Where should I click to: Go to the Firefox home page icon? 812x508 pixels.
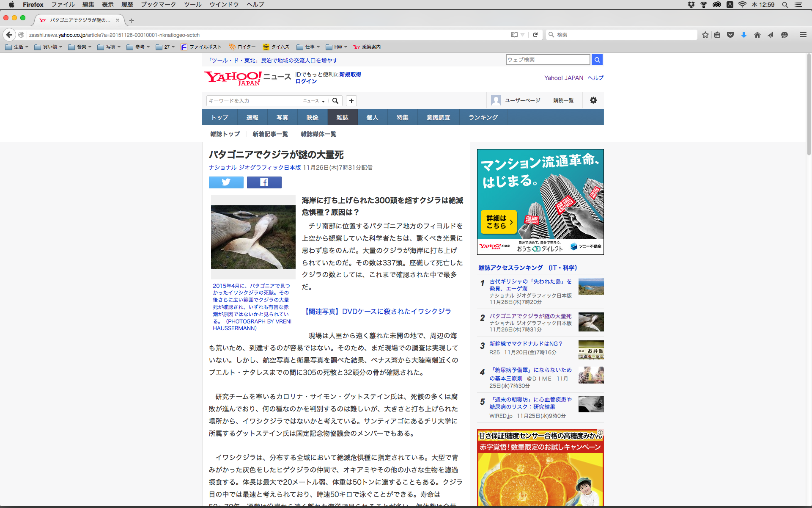757,35
